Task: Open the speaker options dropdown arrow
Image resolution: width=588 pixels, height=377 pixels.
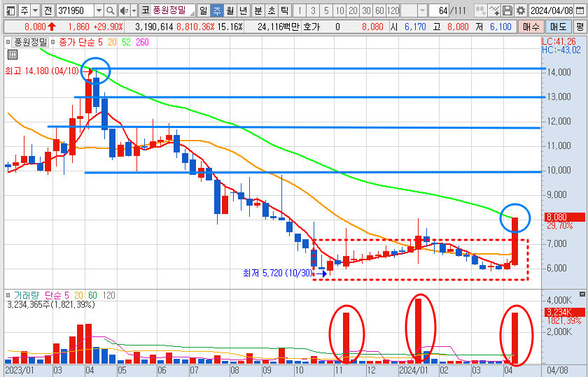Action: click(x=134, y=10)
